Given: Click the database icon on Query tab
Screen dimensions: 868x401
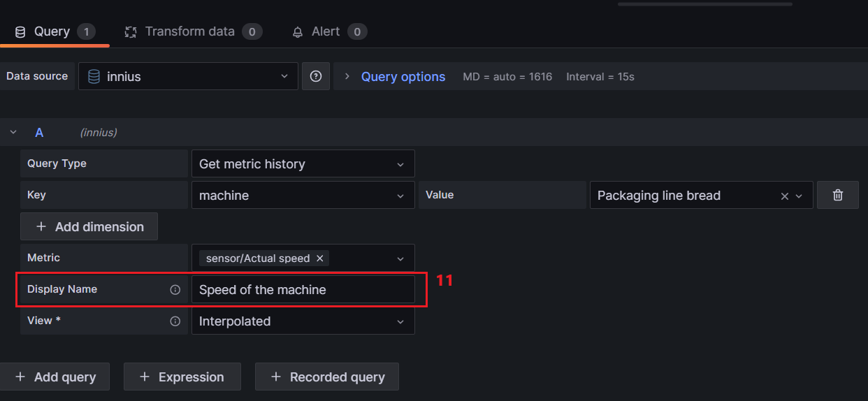Looking at the screenshot, I should [20, 32].
